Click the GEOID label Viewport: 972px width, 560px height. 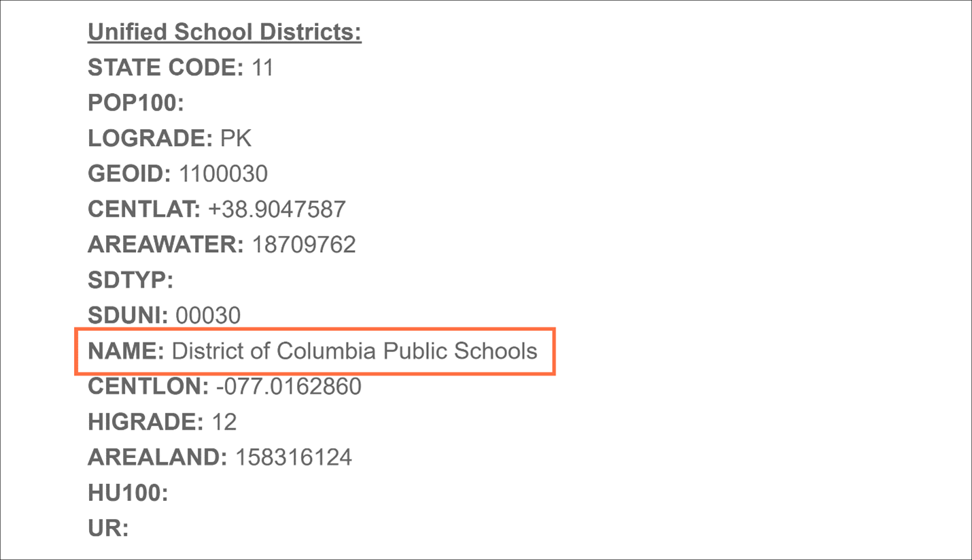[x=129, y=173]
